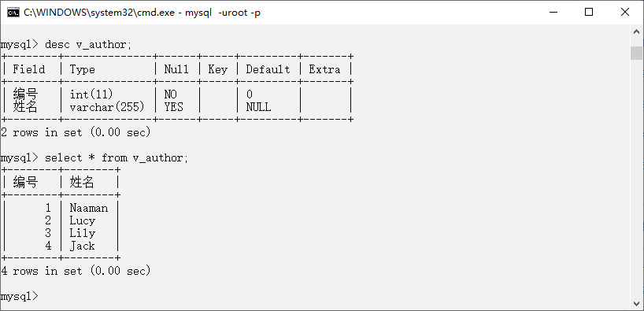
Task: Maximize the cmd.exe window
Action: (x=589, y=13)
